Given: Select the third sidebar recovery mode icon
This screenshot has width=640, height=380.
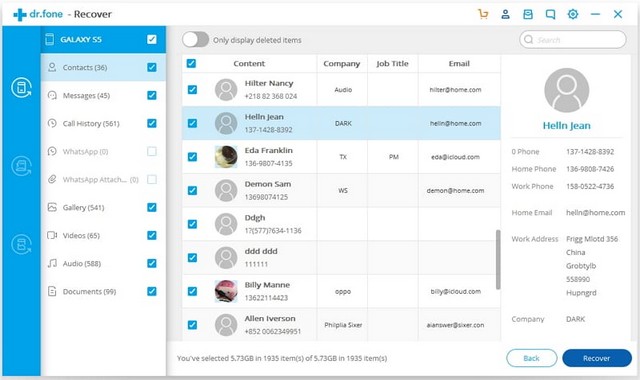Looking at the screenshot, I should pyautogui.click(x=21, y=244).
